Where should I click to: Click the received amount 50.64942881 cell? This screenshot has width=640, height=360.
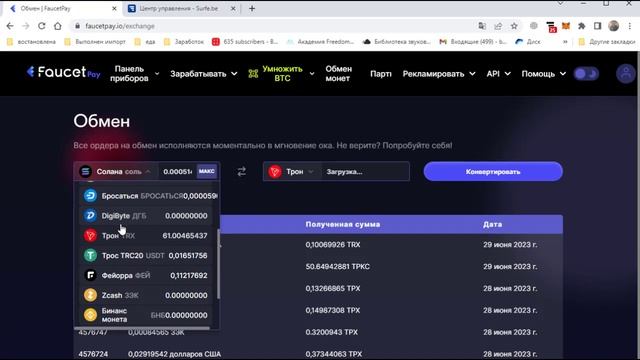click(x=338, y=267)
